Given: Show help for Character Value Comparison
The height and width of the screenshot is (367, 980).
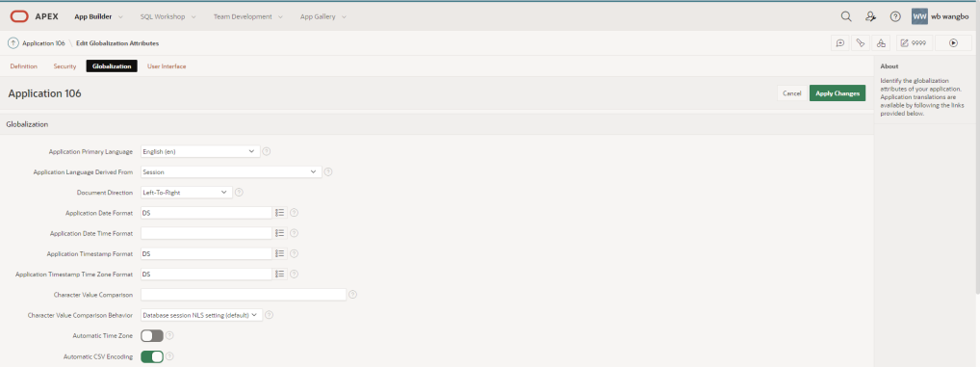Looking at the screenshot, I should tap(352, 295).
